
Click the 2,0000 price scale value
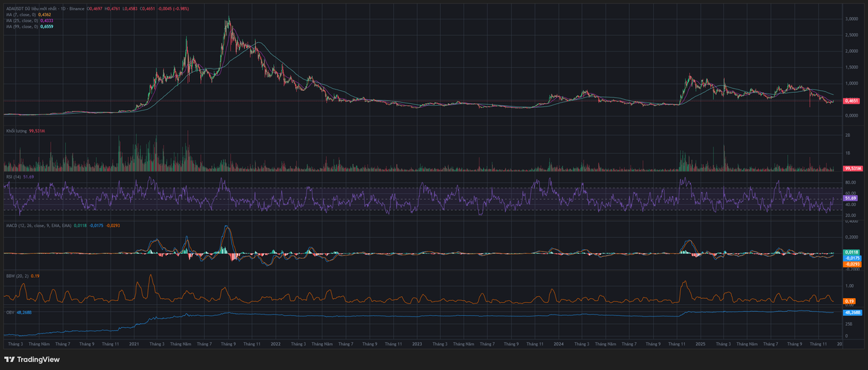point(852,51)
